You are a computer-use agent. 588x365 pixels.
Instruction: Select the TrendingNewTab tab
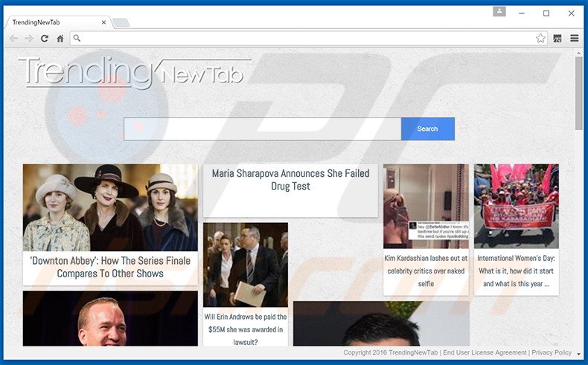pyautogui.click(x=57, y=22)
